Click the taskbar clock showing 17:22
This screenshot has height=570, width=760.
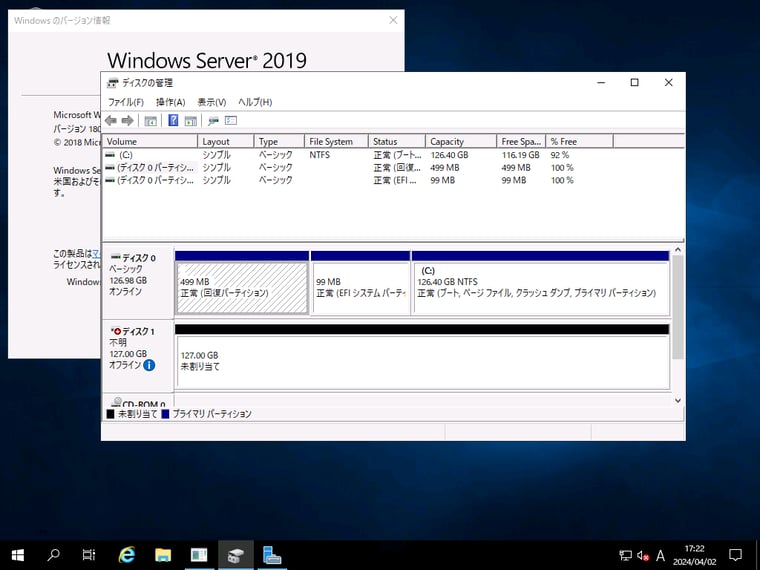695,555
